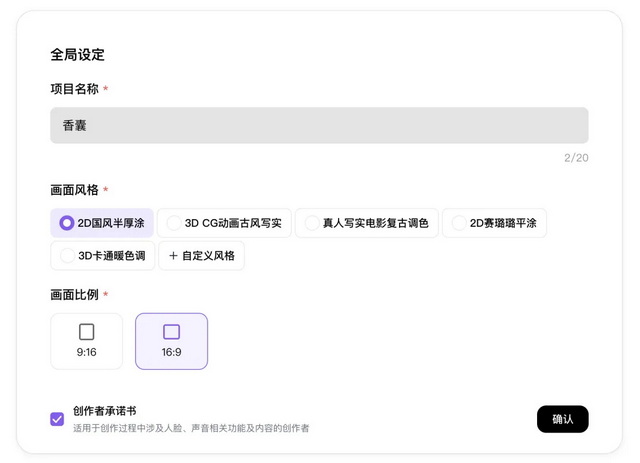640x463 pixels.
Task: Click the landscape icon in the 16:9 option
Action: [x=171, y=332]
